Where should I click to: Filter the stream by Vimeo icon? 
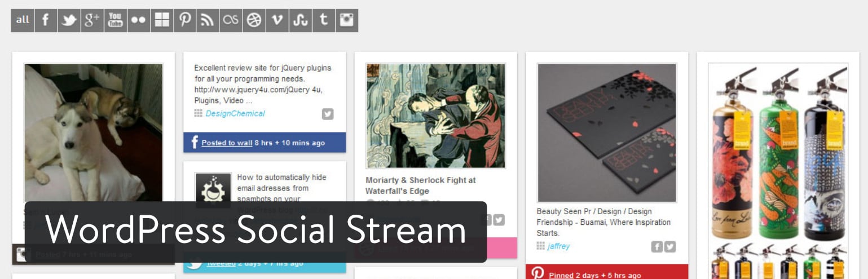coord(277,20)
